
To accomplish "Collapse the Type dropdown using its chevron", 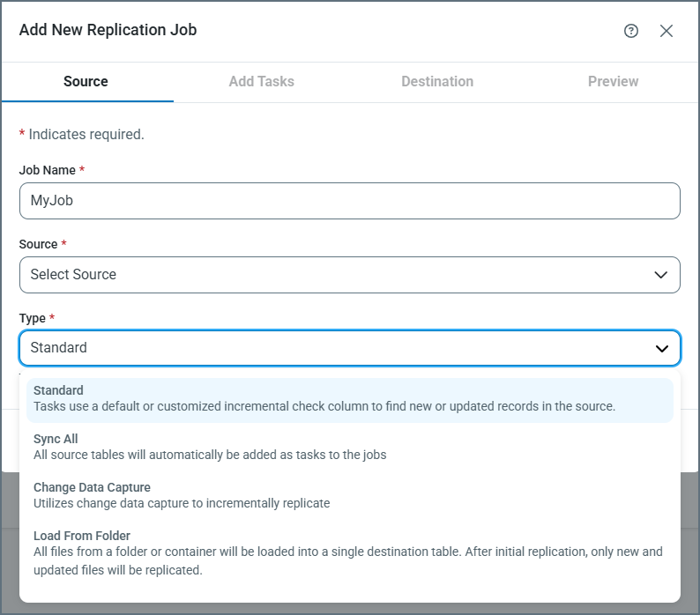I will 661,348.
